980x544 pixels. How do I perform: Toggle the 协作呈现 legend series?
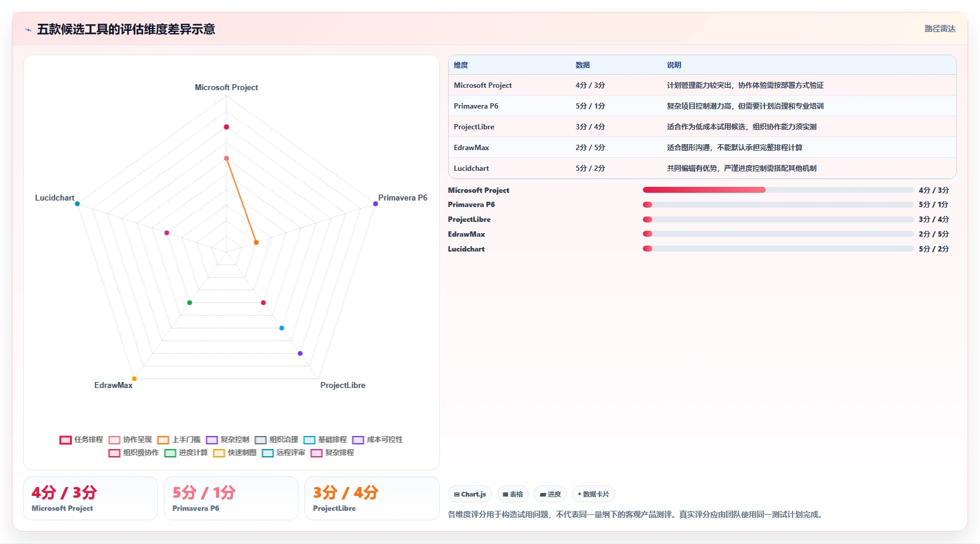pyautogui.click(x=130, y=440)
